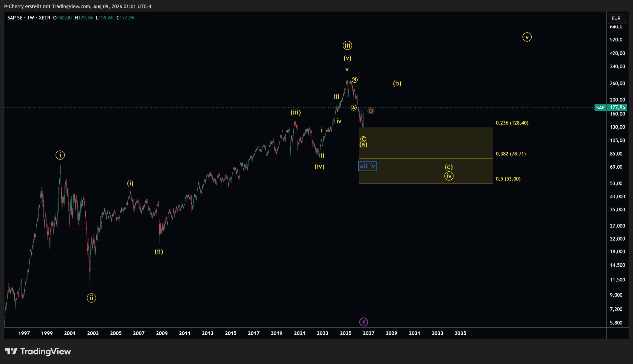Select the circled 'v' wave target label
The height and width of the screenshot is (364, 633).
527,37
